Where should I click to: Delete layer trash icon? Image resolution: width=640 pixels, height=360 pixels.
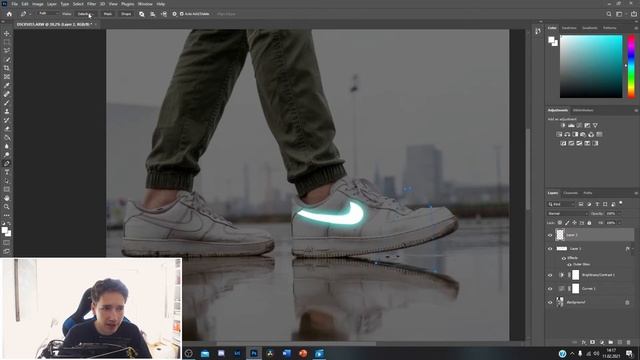tap(629, 342)
